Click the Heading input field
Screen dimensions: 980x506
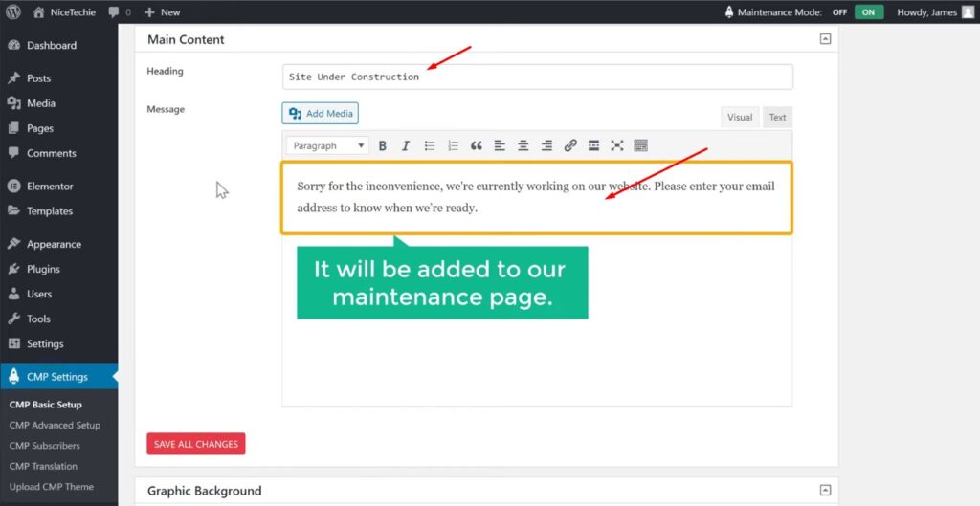pyautogui.click(x=538, y=77)
